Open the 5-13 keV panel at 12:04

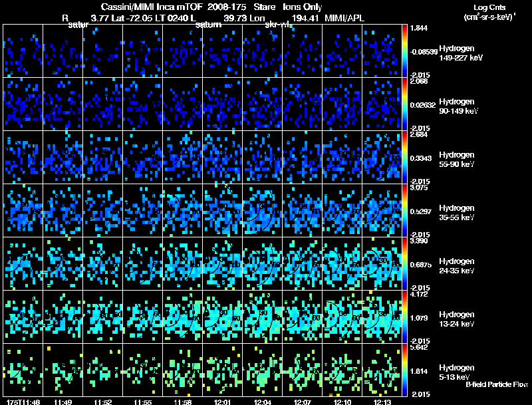point(262,370)
